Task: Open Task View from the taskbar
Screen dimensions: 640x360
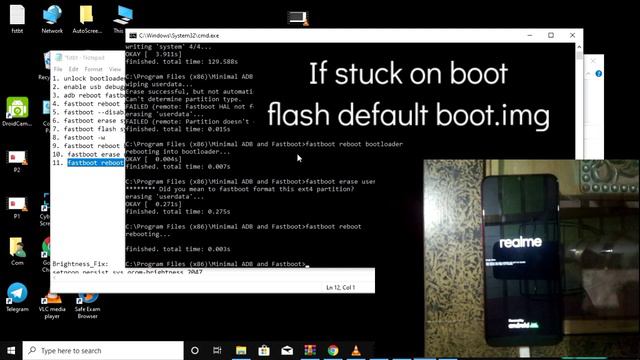Action: pyautogui.click(x=217, y=351)
